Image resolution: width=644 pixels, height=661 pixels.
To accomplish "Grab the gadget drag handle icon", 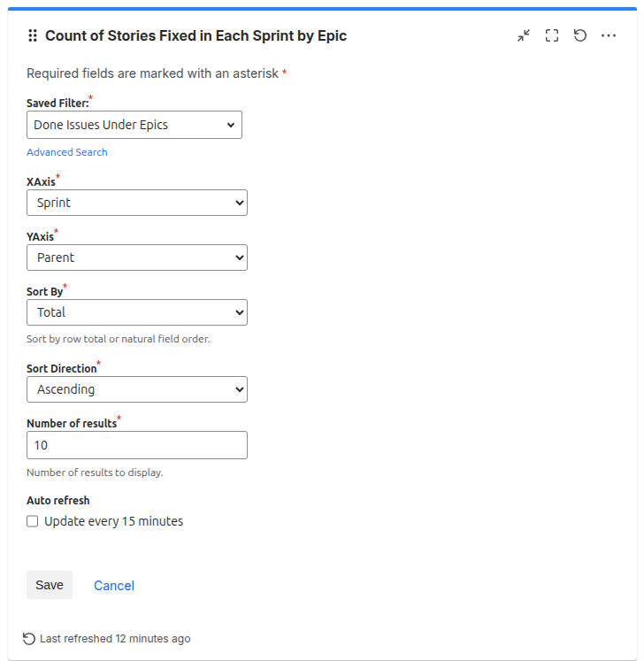I will click(33, 35).
